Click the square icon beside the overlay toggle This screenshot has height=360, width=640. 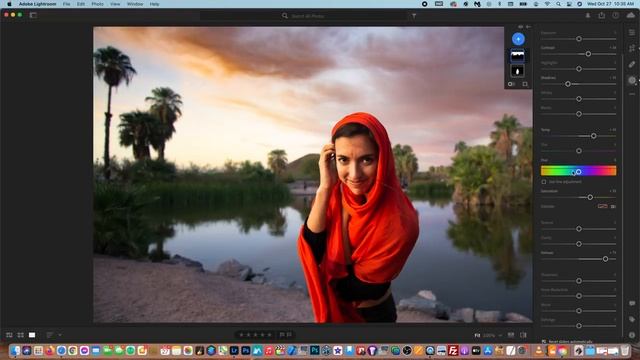525,84
